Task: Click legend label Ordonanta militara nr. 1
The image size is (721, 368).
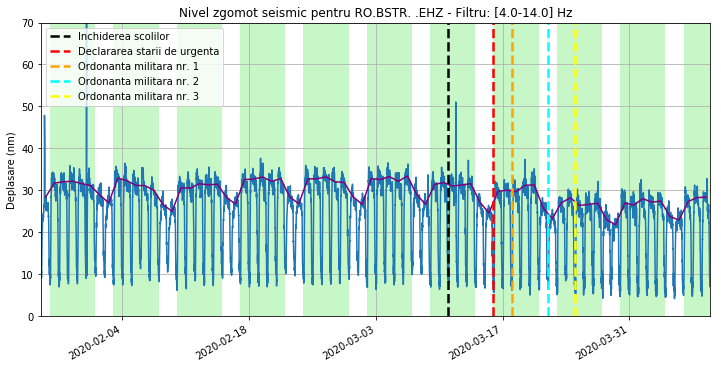Action: pos(138,67)
